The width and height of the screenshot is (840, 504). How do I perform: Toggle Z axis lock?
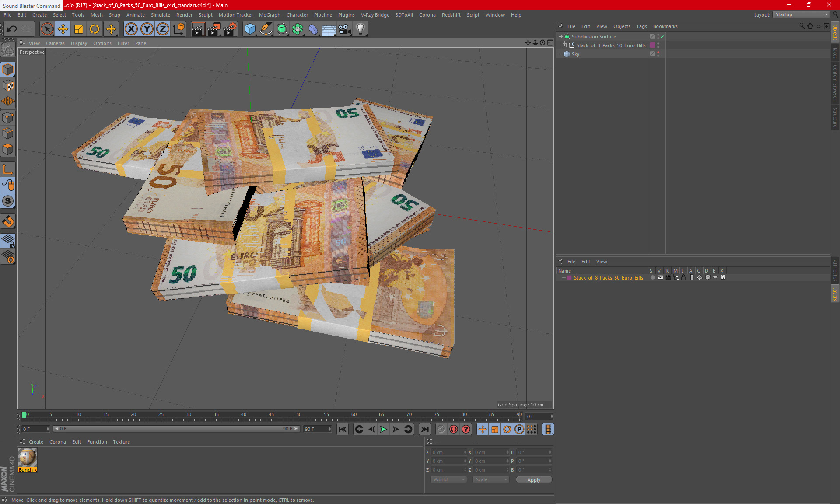(x=163, y=29)
